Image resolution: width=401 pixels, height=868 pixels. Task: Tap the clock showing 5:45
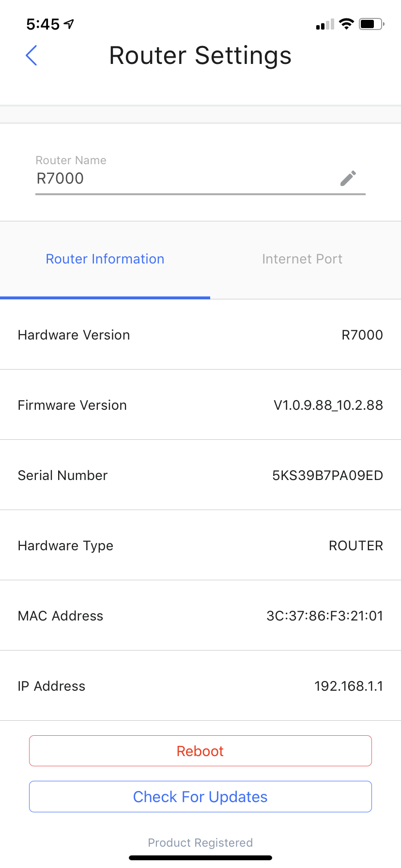[43, 23]
